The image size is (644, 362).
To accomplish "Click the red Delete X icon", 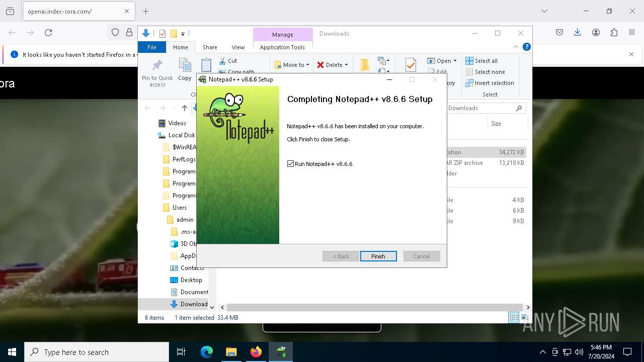I will click(x=320, y=65).
